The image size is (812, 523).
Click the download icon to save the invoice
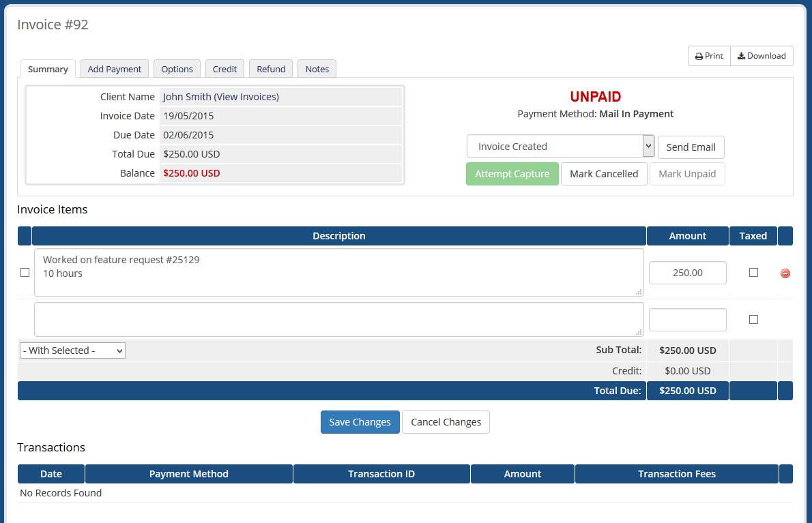(742, 55)
